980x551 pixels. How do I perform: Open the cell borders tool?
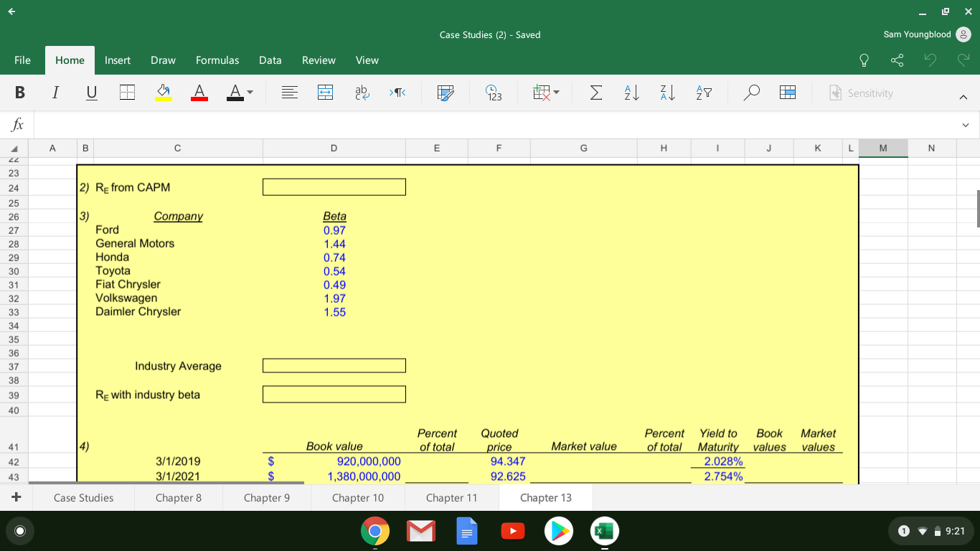click(127, 93)
